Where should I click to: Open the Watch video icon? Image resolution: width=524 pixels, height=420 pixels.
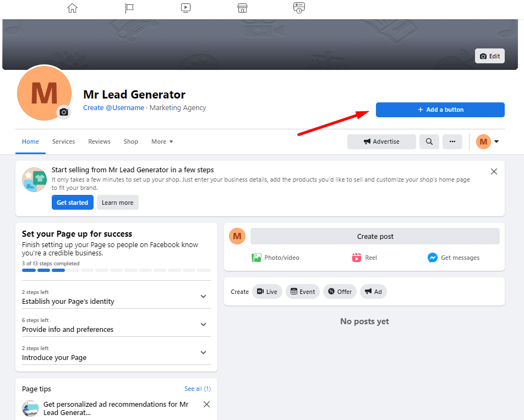click(x=185, y=8)
